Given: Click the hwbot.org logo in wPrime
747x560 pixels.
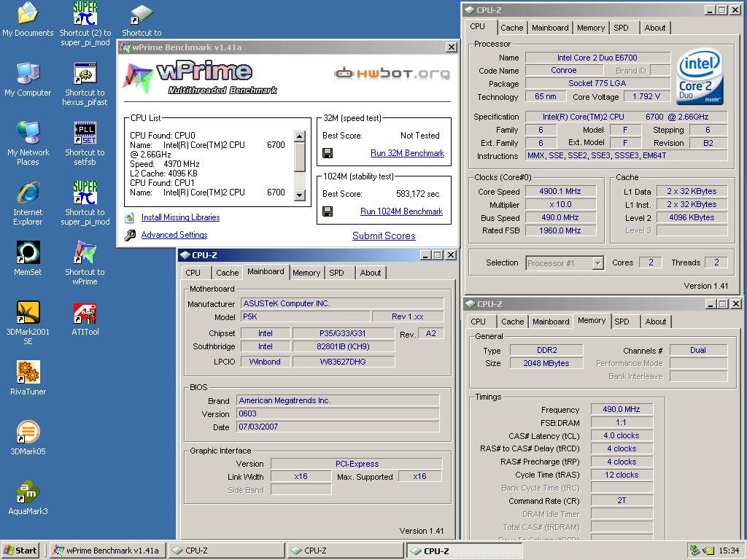Looking at the screenshot, I should point(392,74).
